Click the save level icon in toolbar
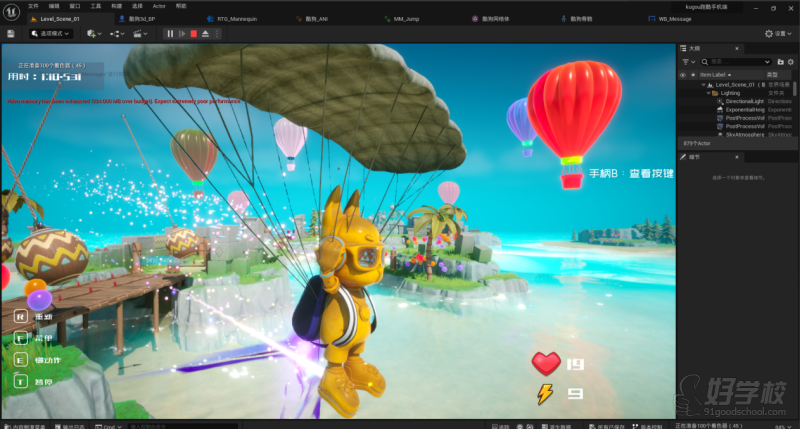Viewport: 800px width, 429px height. [10, 33]
